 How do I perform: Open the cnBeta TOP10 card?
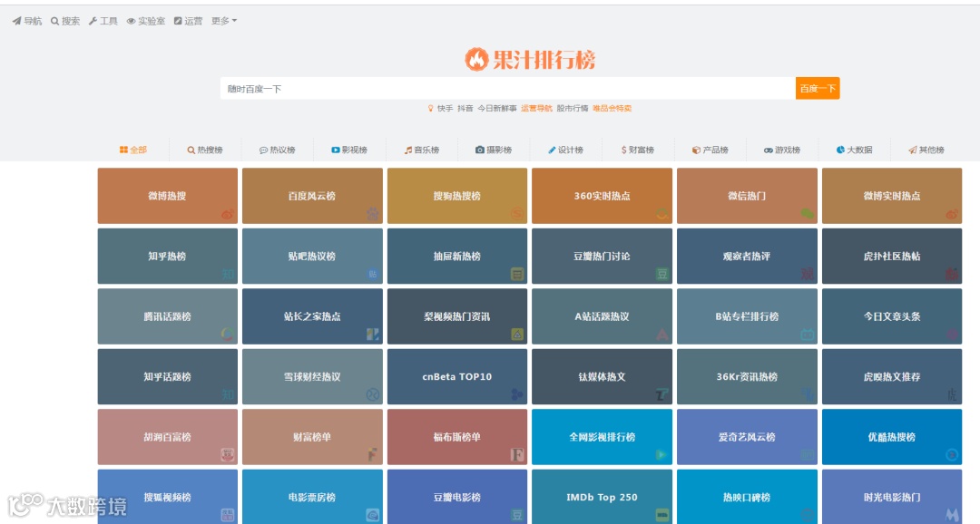coord(457,376)
